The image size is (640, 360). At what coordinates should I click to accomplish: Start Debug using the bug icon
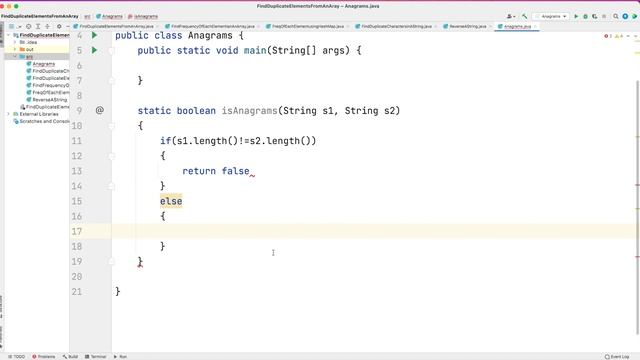(585, 16)
